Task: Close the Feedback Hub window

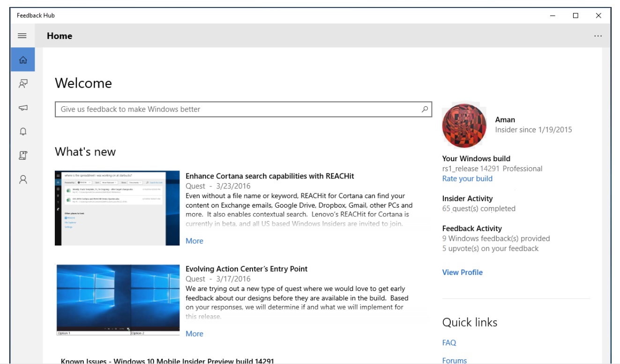Action: pos(598,15)
